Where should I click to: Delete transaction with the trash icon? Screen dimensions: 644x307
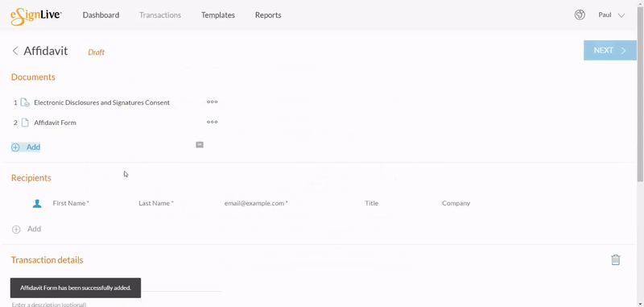pos(615,259)
